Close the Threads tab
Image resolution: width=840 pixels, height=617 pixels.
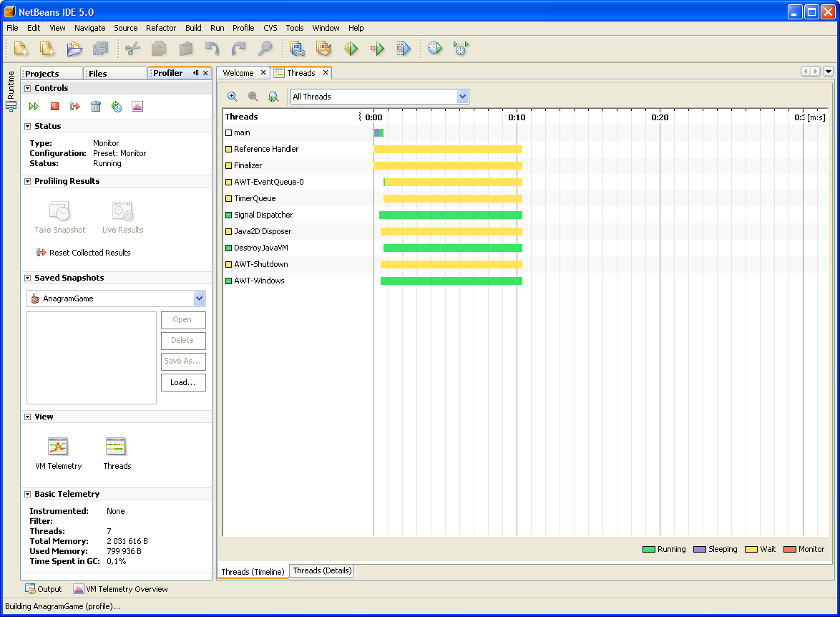(x=325, y=72)
